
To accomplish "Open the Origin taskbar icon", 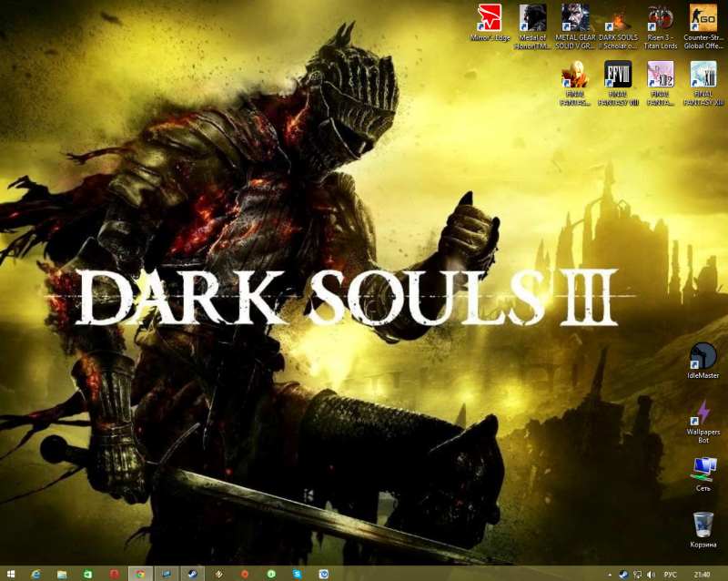I will click(245, 574).
